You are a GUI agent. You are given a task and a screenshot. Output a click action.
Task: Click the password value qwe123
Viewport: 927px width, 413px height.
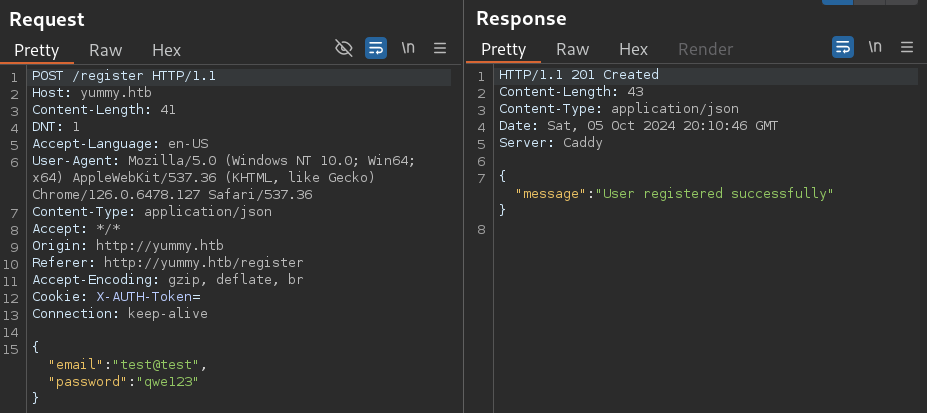(x=167, y=382)
